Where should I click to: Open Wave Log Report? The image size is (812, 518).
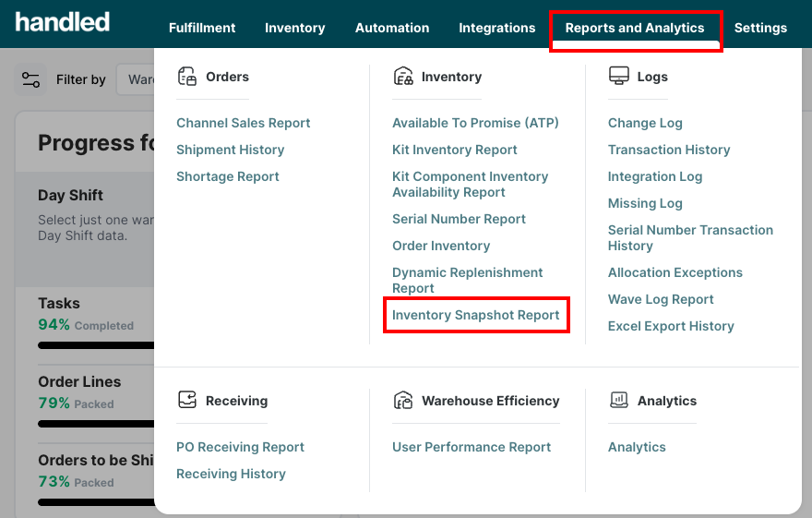(x=661, y=299)
